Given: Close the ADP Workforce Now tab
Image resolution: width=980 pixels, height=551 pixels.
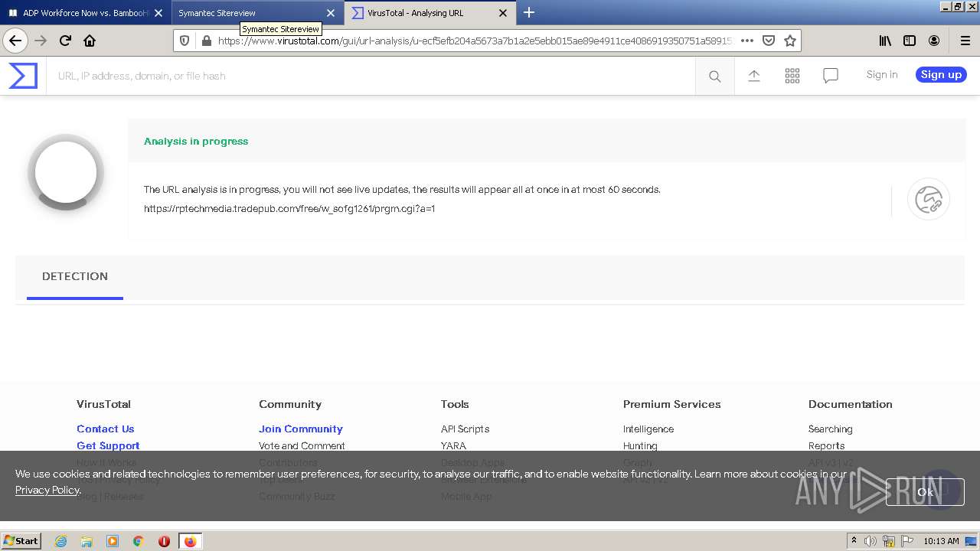Looking at the screenshot, I should pos(158,13).
